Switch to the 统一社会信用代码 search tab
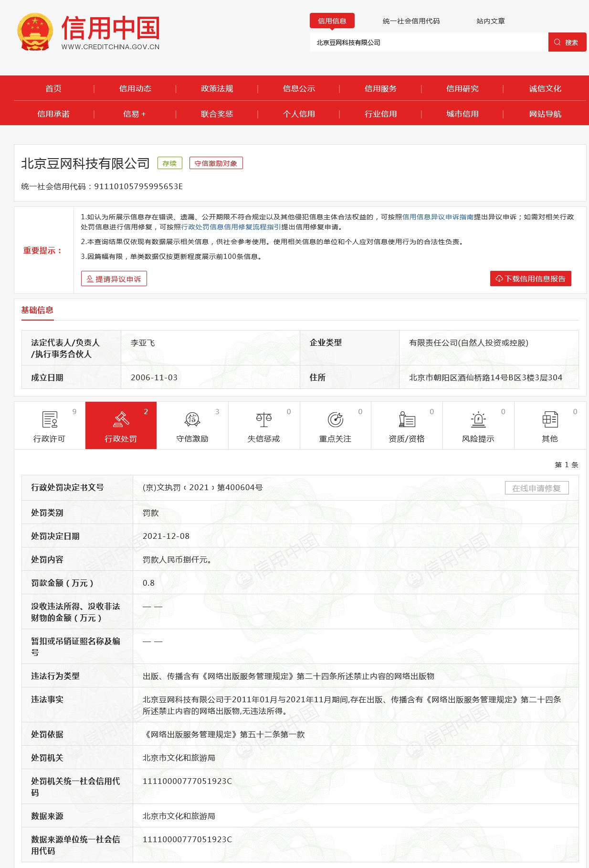589x868 pixels. 411,21
